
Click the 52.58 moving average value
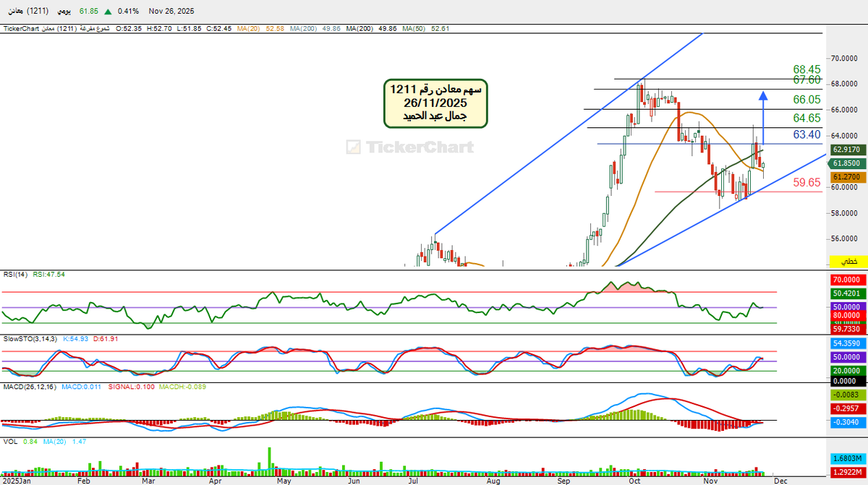[x=275, y=29]
